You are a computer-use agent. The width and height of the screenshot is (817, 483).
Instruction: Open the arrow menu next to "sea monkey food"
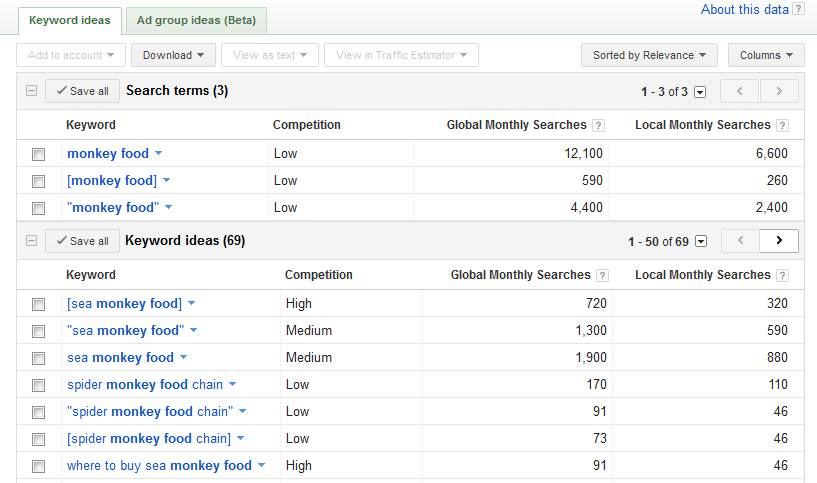pyautogui.click(x=194, y=331)
